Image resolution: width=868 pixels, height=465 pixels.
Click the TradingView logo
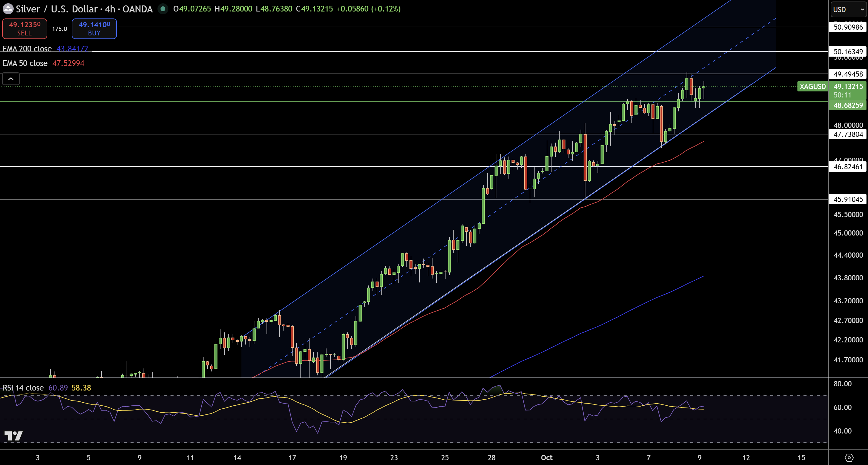tap(14, 436)
